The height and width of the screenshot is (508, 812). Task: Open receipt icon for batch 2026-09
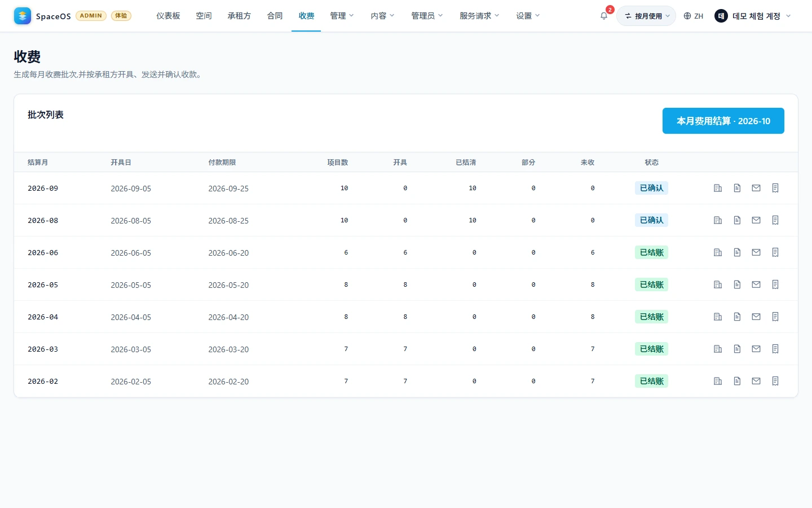click(775, 188)
